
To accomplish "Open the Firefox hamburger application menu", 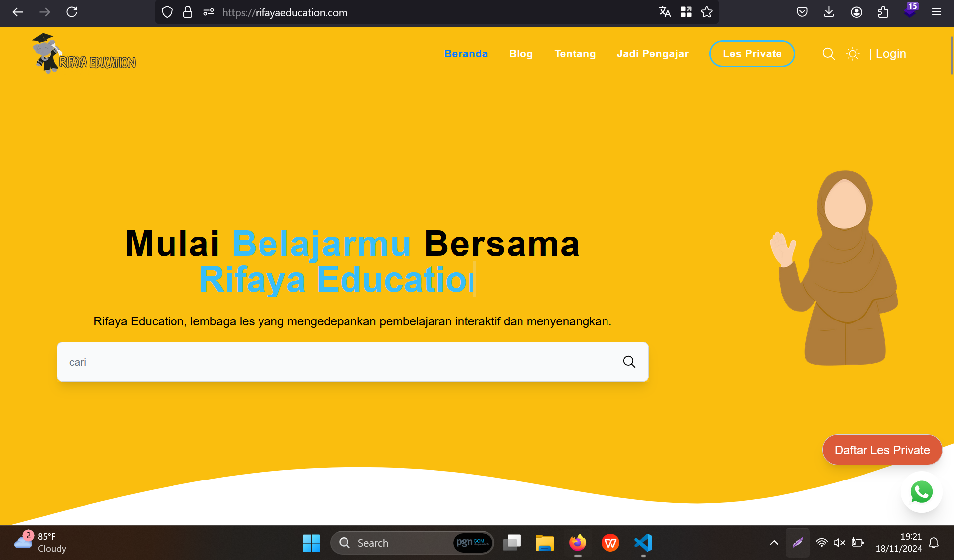I will [x=937, y=12].
